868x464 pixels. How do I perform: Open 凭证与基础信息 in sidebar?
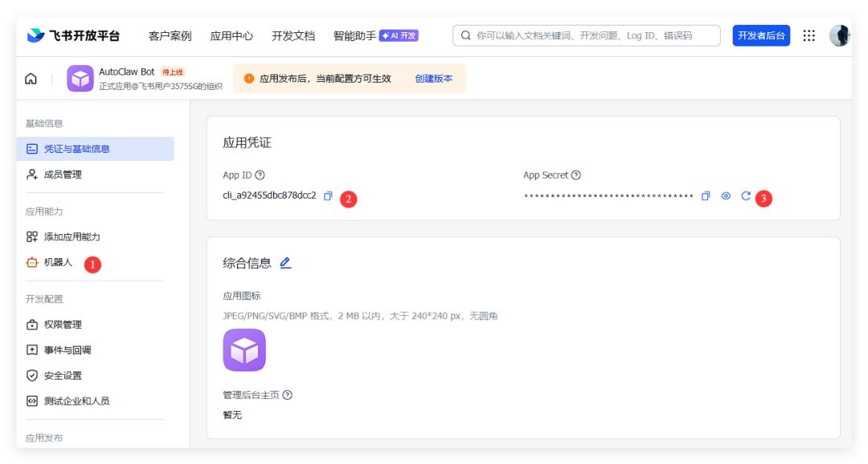click(95, 149)
